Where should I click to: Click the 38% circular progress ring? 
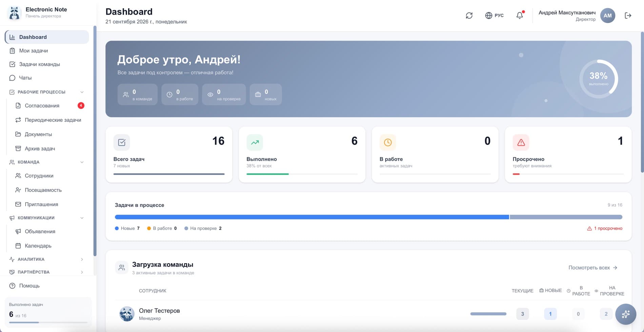click(x=599, y=79)
